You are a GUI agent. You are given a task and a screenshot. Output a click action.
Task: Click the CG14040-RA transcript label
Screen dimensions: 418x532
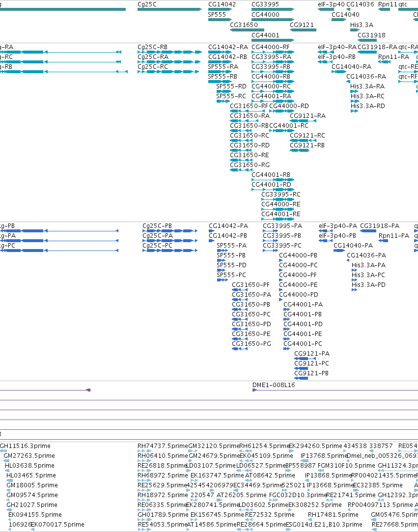pos(352,66)
